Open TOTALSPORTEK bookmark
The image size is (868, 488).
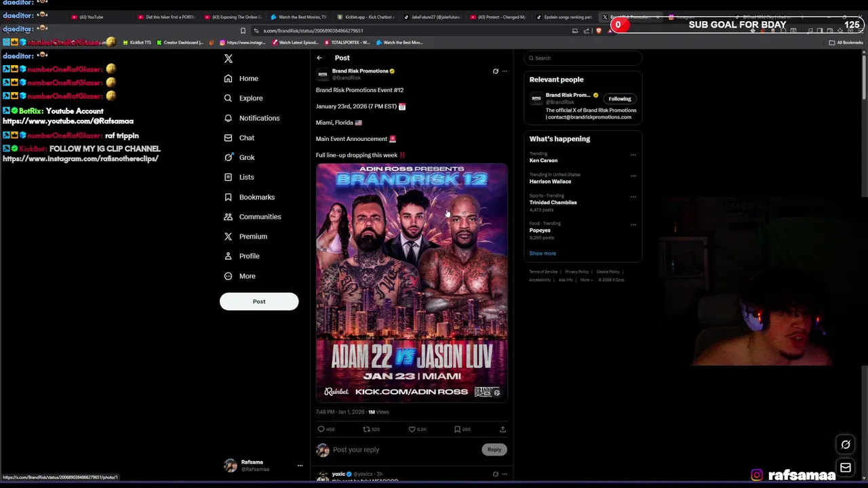point(347,43)
